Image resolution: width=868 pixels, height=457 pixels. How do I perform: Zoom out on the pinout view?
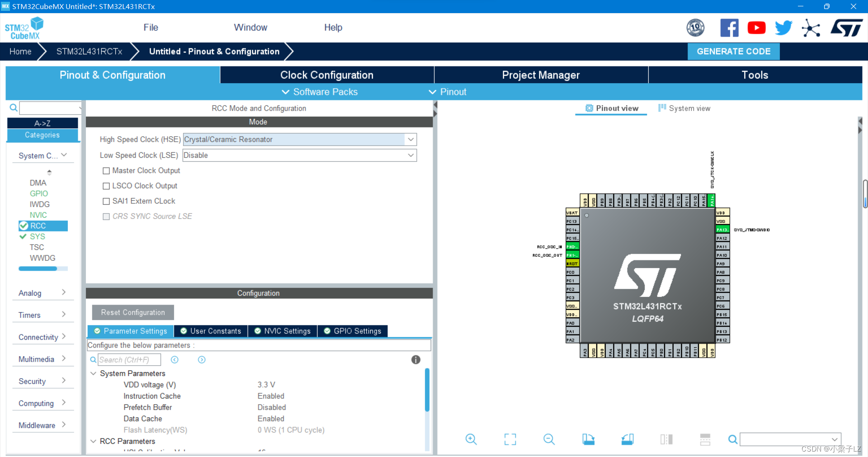click(549, 439)
